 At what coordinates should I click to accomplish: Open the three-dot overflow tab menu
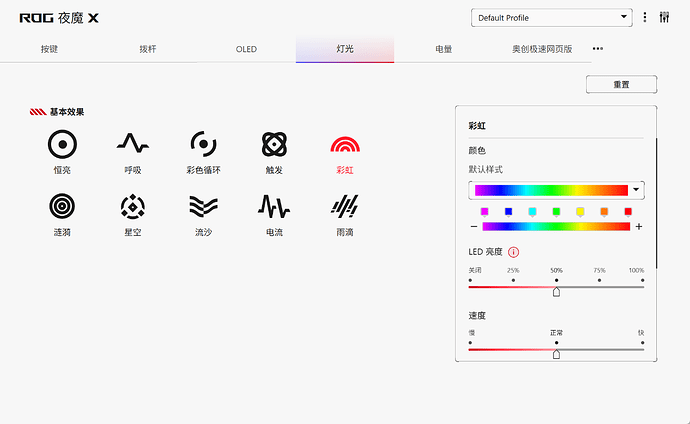[x=598, y=48]
